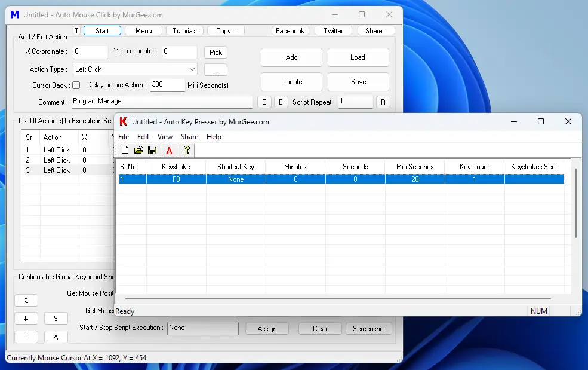The width and height of the screenshot is (588, 370).
Task: Focus the Y Co-ordinate input field
Action: (180, 52)
